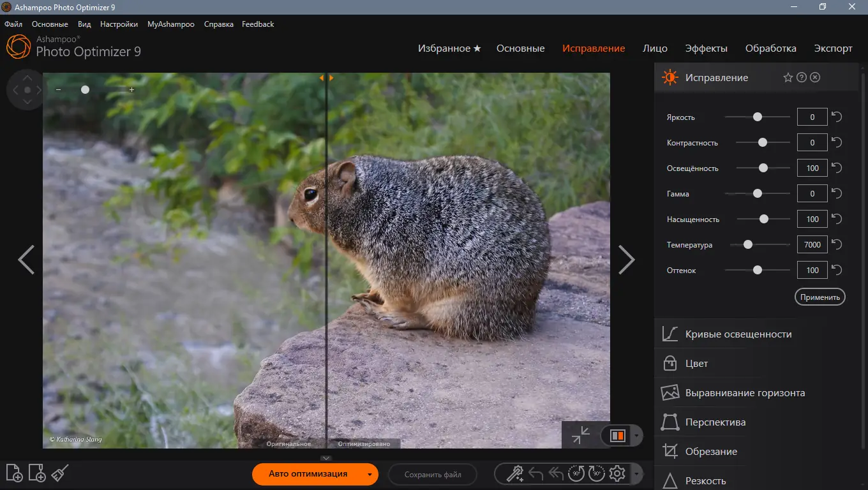Click the magic wand optimize icon
Screen dimensions: 868x490
tap(515, 473)
